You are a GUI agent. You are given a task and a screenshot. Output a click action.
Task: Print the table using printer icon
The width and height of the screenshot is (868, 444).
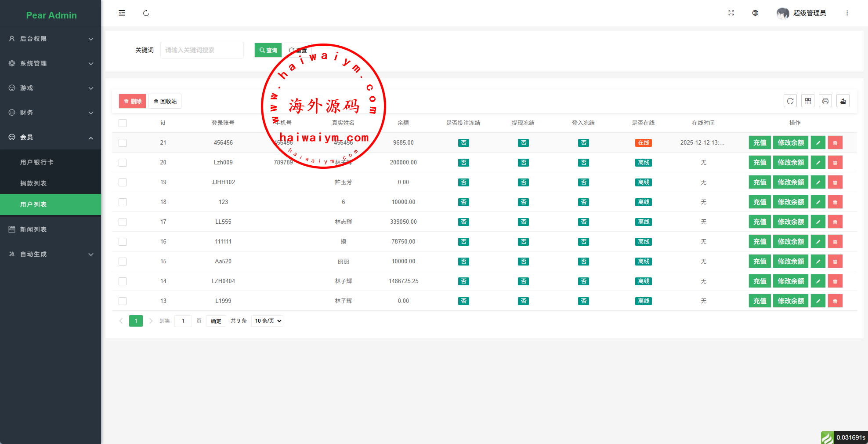[825, 101]
